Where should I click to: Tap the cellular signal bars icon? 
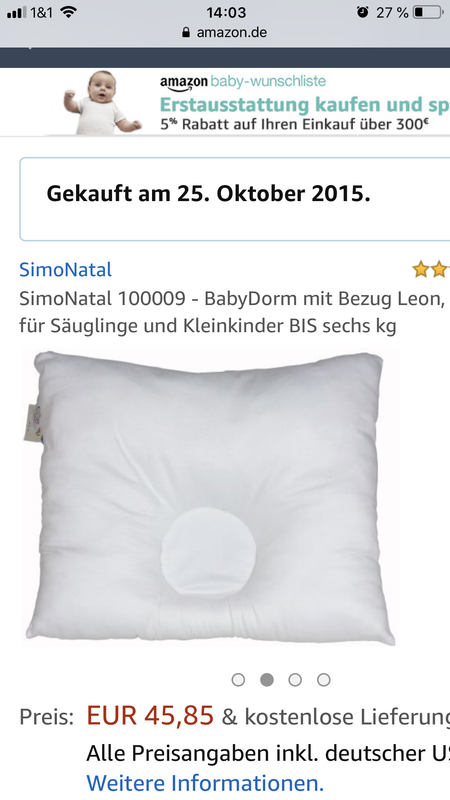17,13
